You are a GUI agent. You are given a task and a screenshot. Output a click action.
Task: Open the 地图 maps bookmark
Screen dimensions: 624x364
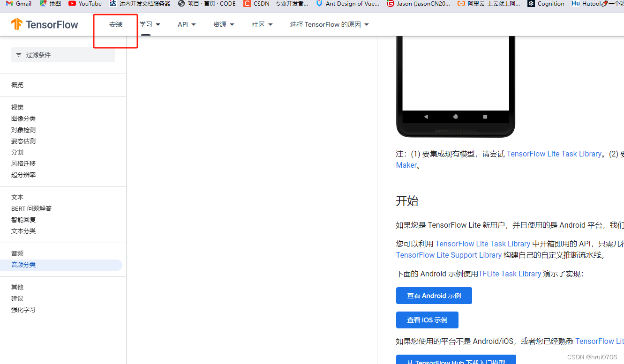coord(51,4)
